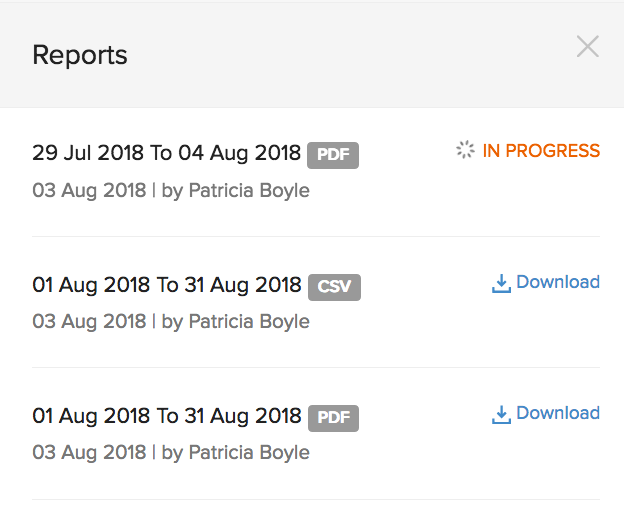Click the Download link for 01 Aug PDF report

(558, 413)
